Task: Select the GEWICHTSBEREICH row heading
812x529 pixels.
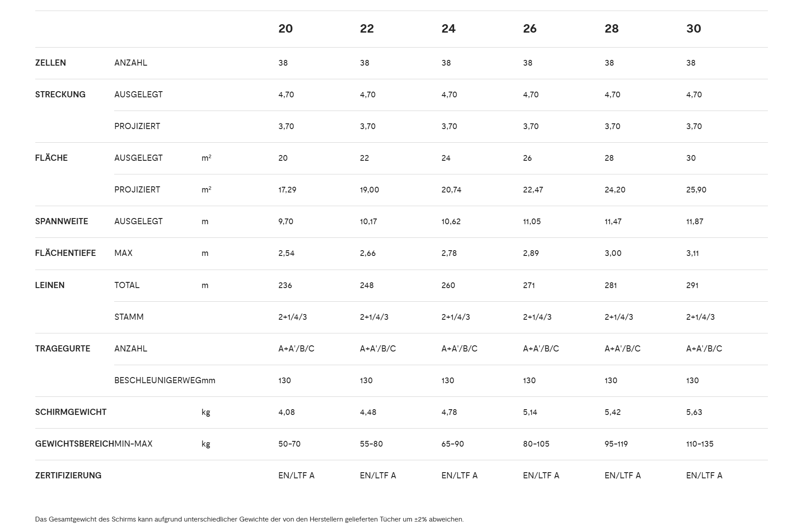Action: tap(74, 444)
